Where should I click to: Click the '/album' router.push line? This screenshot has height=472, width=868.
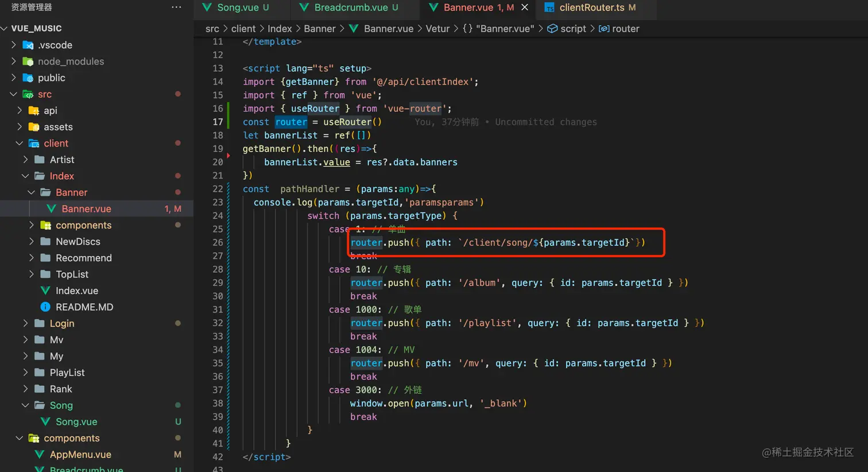519,283
